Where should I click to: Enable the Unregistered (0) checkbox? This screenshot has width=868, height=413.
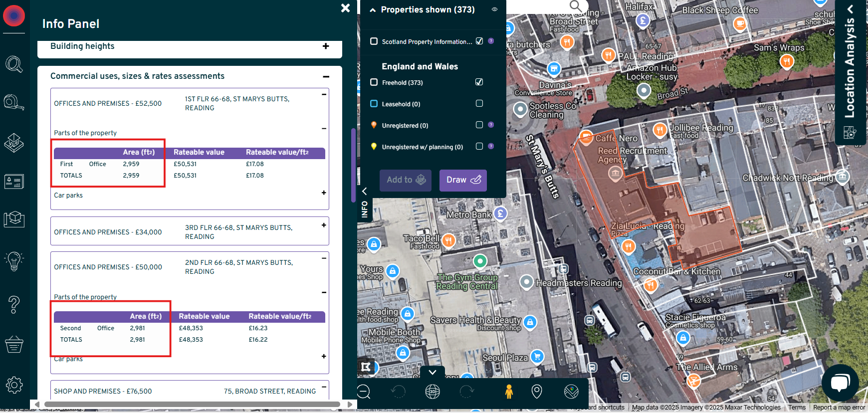tap(479, 125)
